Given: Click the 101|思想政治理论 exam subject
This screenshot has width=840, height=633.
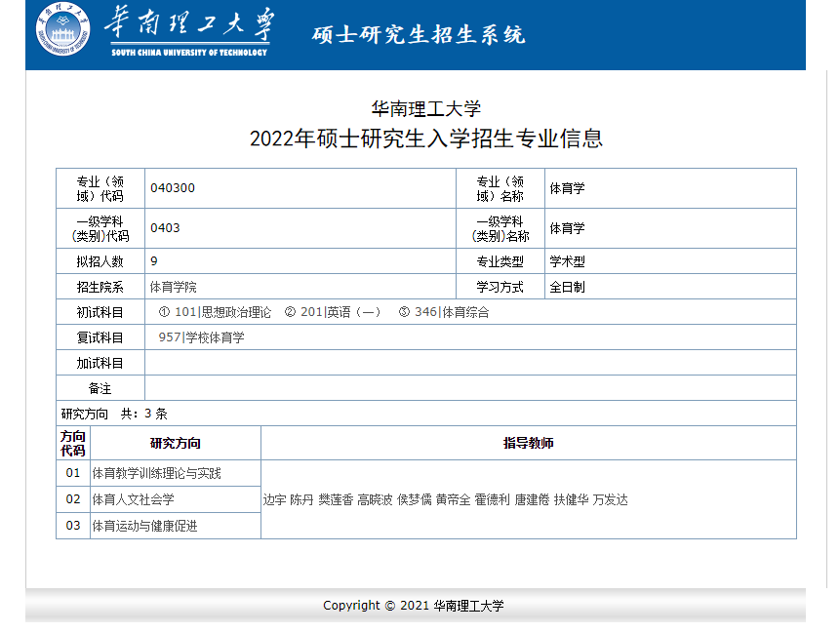Looking at the screenshot, I should point(215,312).
